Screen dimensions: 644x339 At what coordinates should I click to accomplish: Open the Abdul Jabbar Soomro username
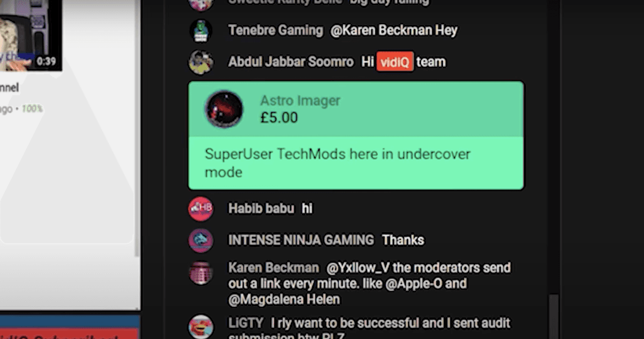(291, 62)
